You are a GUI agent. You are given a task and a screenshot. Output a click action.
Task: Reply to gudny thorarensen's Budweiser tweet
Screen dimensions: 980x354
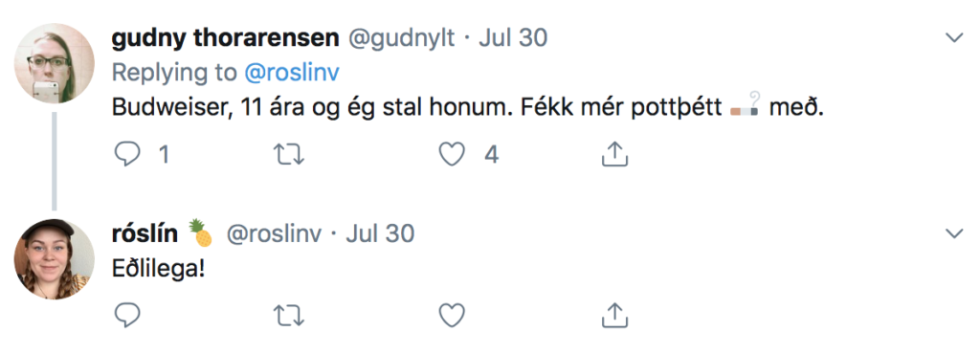tap(127, 154)
